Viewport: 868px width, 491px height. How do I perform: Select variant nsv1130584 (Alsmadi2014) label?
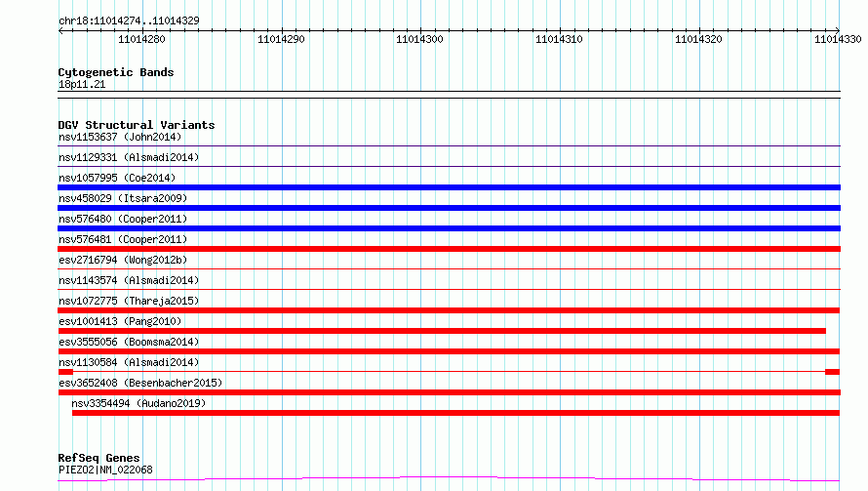click(x=129, y=362)
